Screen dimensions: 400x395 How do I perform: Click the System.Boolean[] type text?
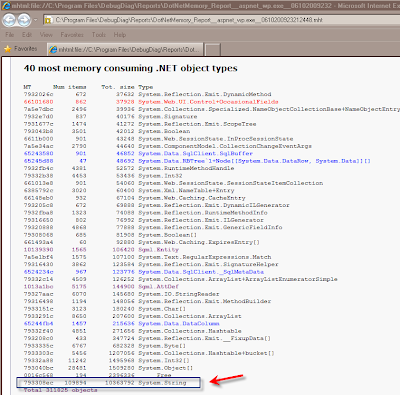click(168, 235)
